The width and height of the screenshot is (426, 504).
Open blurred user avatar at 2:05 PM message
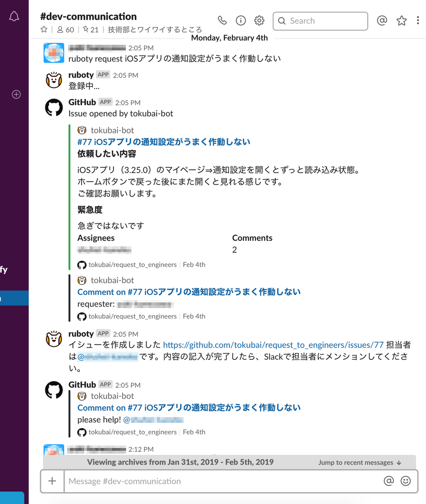[x=54, y=53]
